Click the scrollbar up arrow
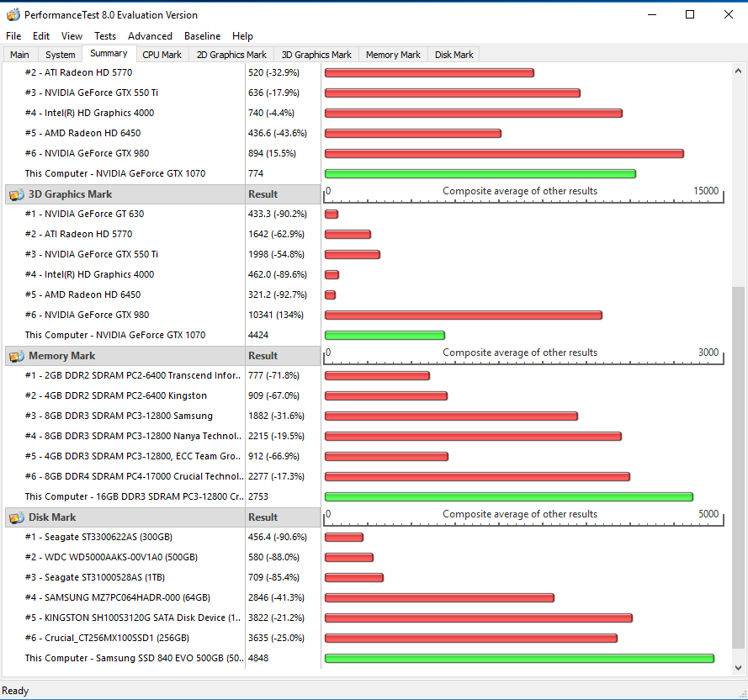This screenshot has height=700, width=748. [738, 72]
